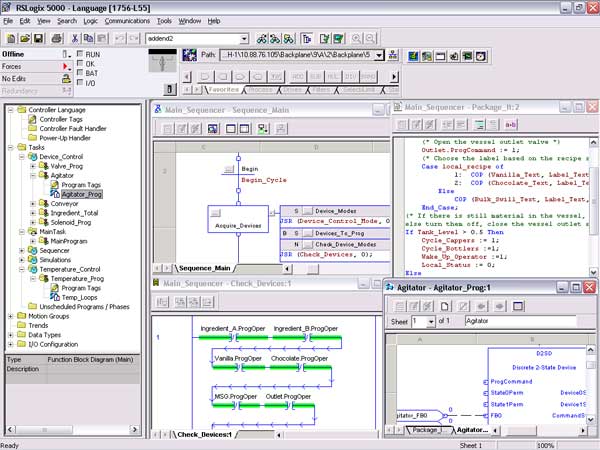Select the Check_Devices:1 tab
Image resolution: width=600 pixels, height=450 pixels.
(205, 435)
